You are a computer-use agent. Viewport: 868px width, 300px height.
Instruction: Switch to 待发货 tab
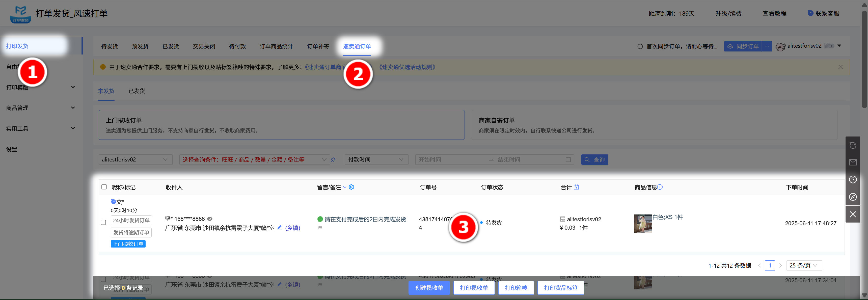coord(110,46)
